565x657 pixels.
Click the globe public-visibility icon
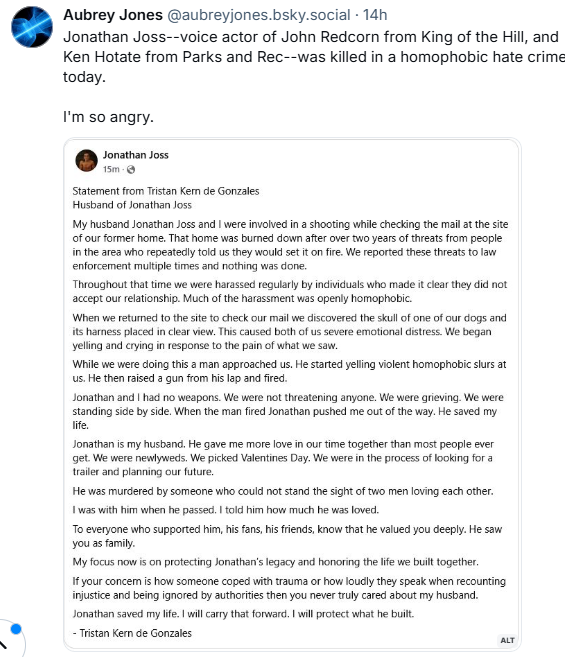coord(131,169)
